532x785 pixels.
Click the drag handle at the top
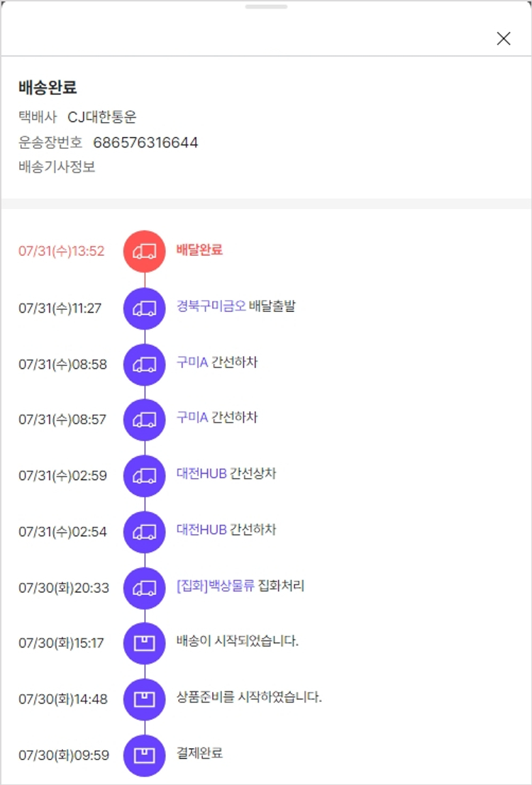pos(266,6)
